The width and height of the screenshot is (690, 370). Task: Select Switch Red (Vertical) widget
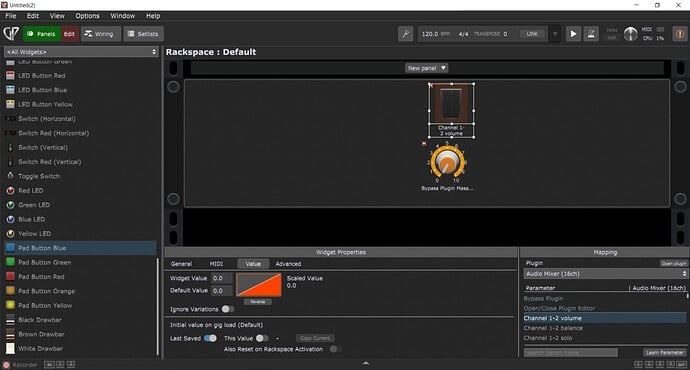[x=49, y=162]
